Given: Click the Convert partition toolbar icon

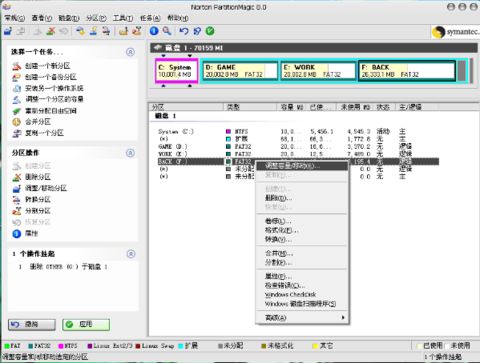Looking at the screenshot, I should click(106, 31).
